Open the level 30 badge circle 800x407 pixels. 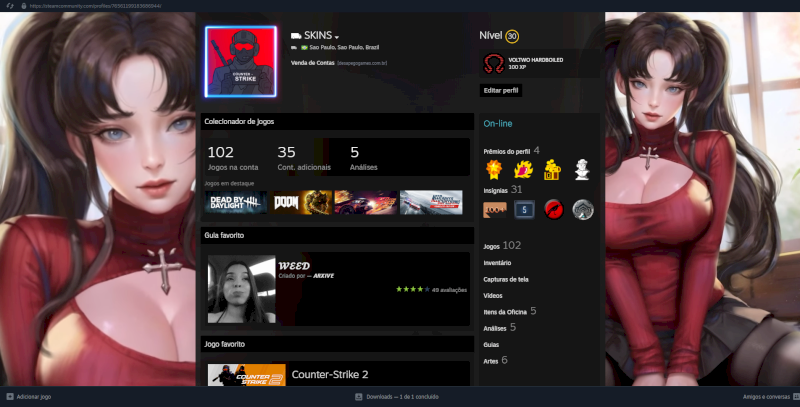[x=512, y=36]
